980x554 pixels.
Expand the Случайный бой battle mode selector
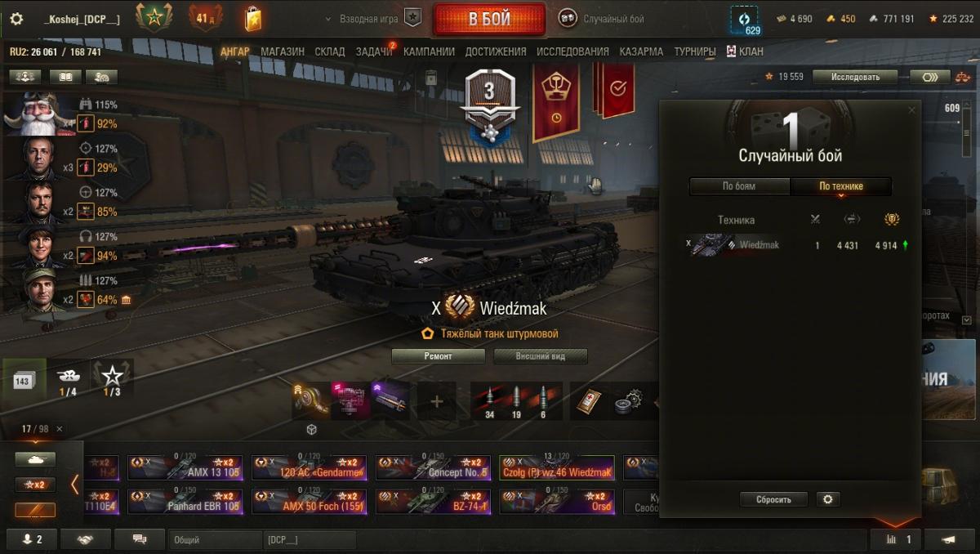pyautogui.click(x=603, y=18)
